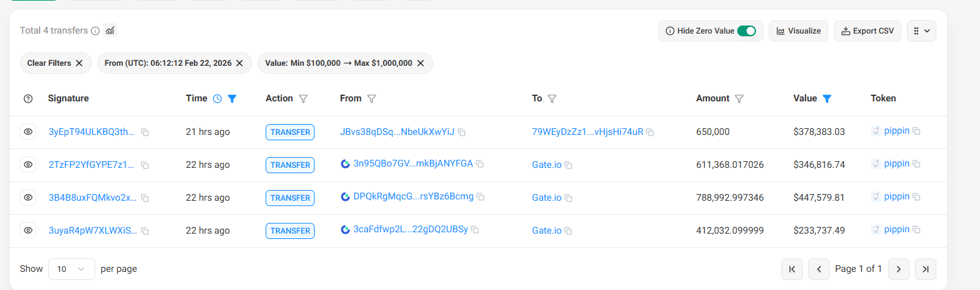The width and height of the screenshot is (980, 290).
Task: Open signature 2TzFP2YfGYPE7z1 transaction
Action: 92,164
